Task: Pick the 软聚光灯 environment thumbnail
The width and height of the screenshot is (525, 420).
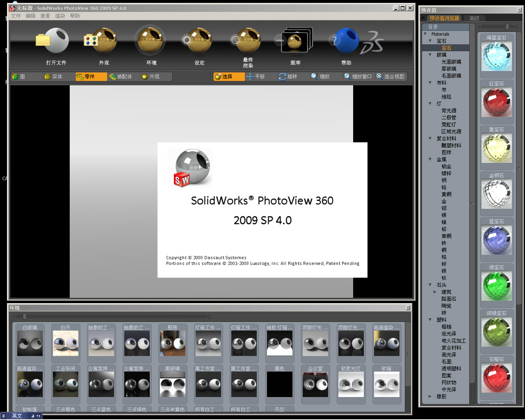Action: point(351,384)
